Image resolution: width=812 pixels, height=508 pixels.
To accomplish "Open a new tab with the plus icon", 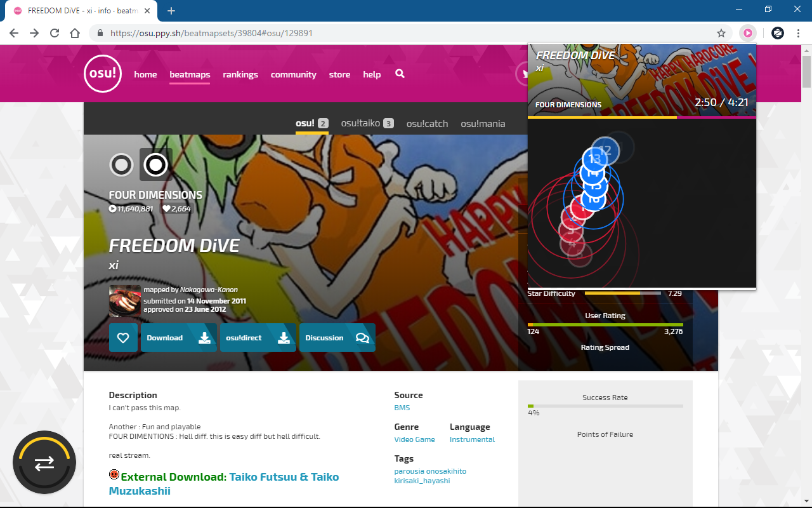I will point(171,11).
